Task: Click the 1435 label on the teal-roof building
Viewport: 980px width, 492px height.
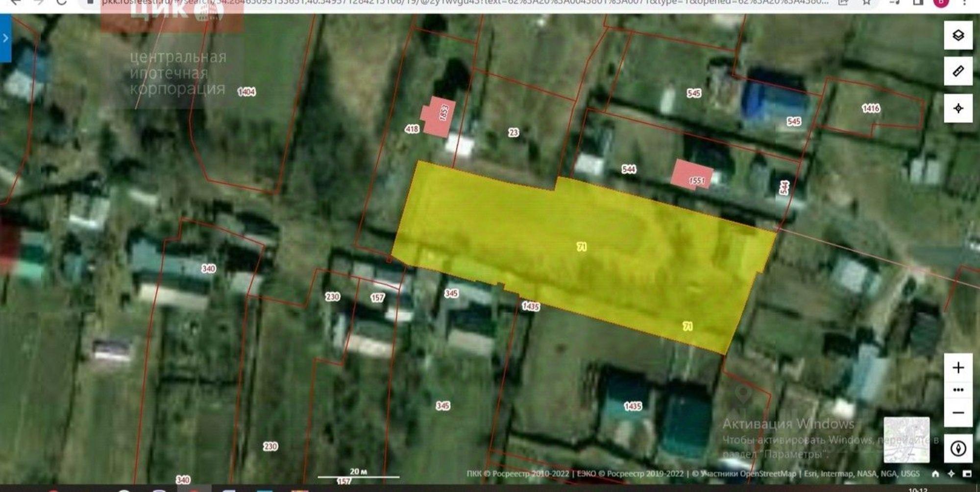Action: coord(633,406)
